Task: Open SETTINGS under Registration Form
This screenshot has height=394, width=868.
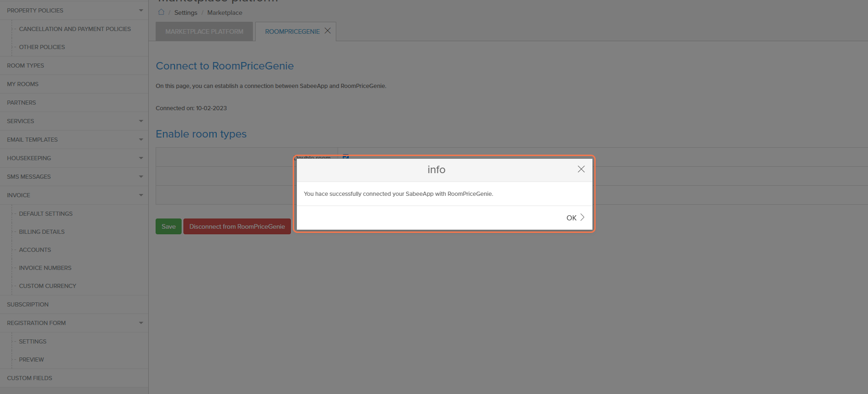Action: (x=33, y=341)
